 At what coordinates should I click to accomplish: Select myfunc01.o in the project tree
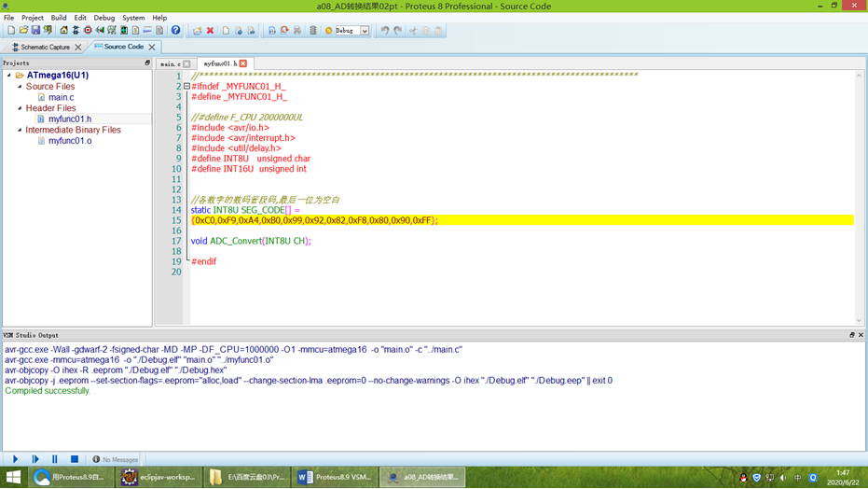tap(70, 141)
